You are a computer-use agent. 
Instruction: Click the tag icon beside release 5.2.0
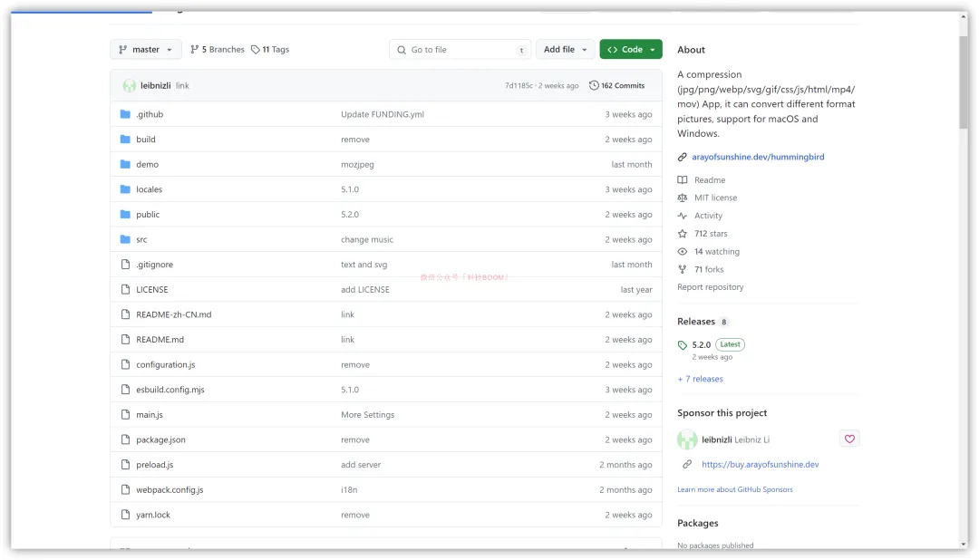click(683, 345)
